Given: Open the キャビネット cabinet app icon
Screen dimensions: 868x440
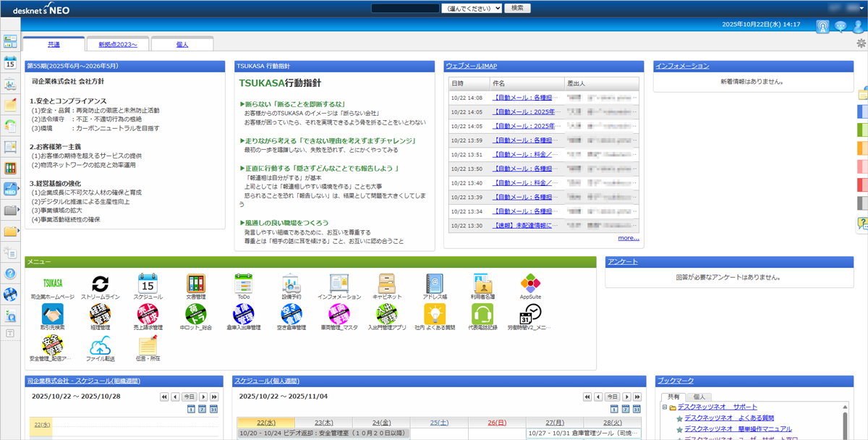Looking at the screenshot, I should [x=385, y=284].
